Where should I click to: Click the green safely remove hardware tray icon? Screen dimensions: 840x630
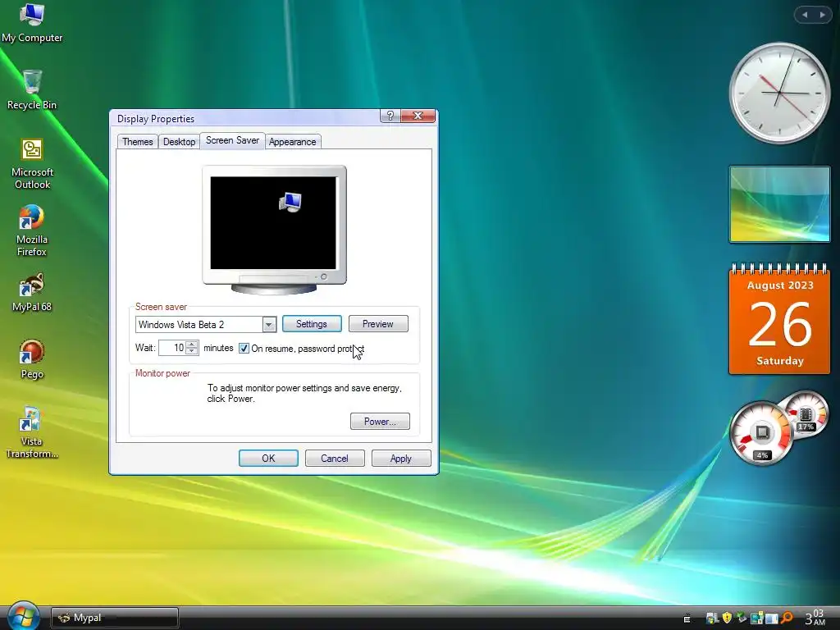[x=742, y=618]
